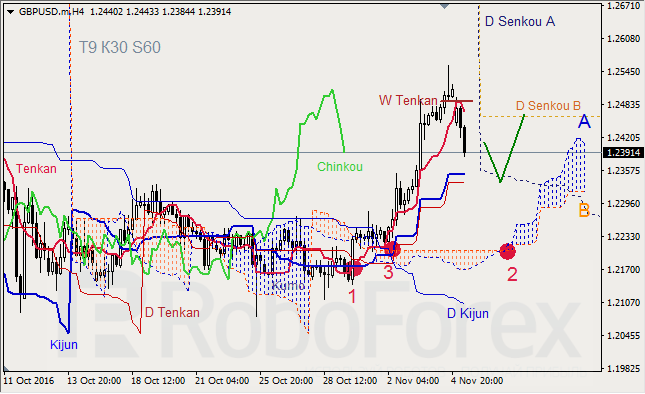Image resolution: width=645 pixels, height=394 pixels.
Task: Click the red Tenkan label
Action: tap(36, 169)
